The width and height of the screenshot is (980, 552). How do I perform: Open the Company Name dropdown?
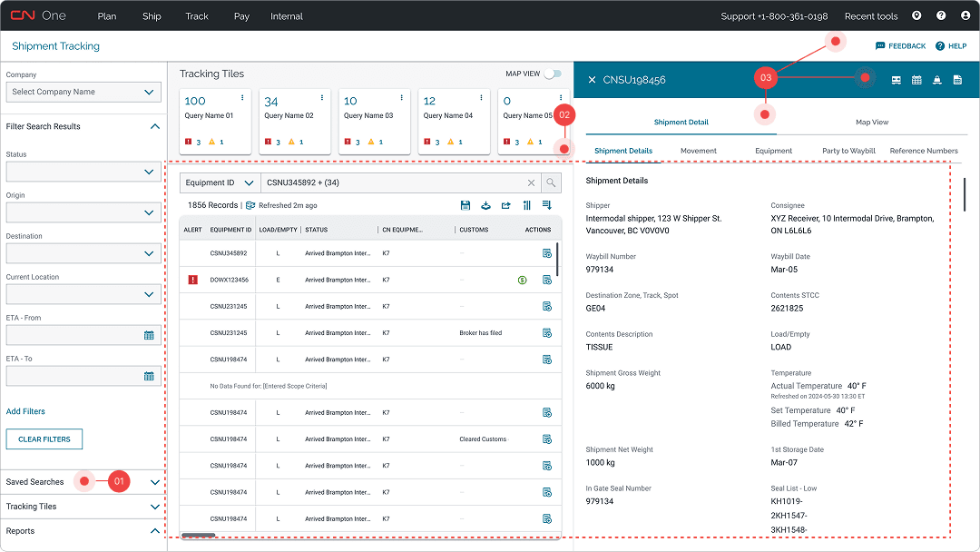click(x=83, y=92)
